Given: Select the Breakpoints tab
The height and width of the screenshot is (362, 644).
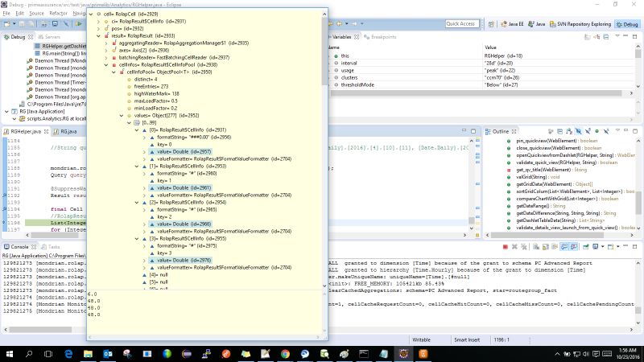Looking at the screenshot, I should (x=380, y=37).
